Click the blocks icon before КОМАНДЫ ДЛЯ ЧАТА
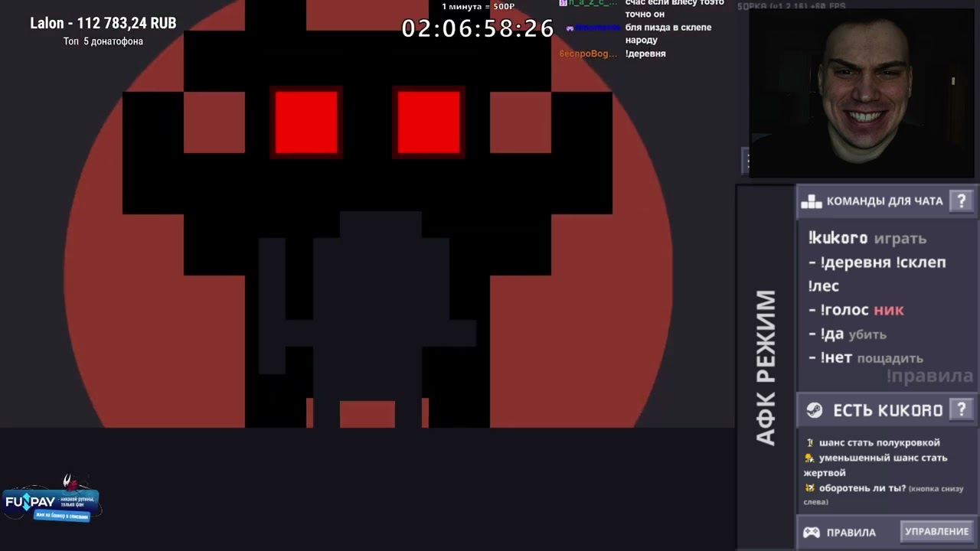Viewport: 980px width, 551px height. [811, 201]
